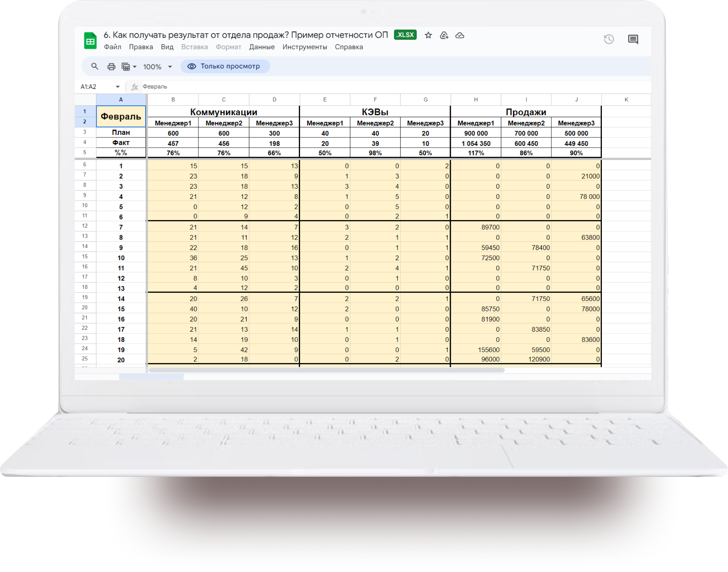
Task: Select column A header
Action: (121, 100)
